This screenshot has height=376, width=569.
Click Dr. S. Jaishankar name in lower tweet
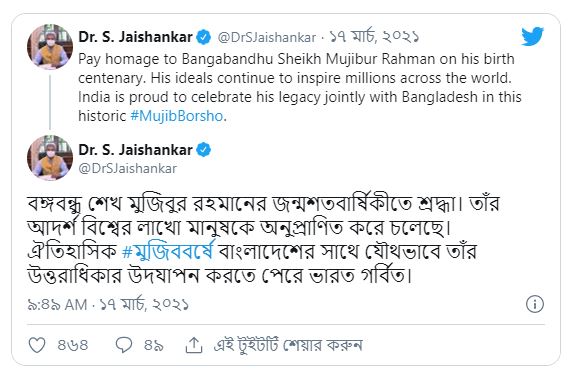[x=135, y=150]
